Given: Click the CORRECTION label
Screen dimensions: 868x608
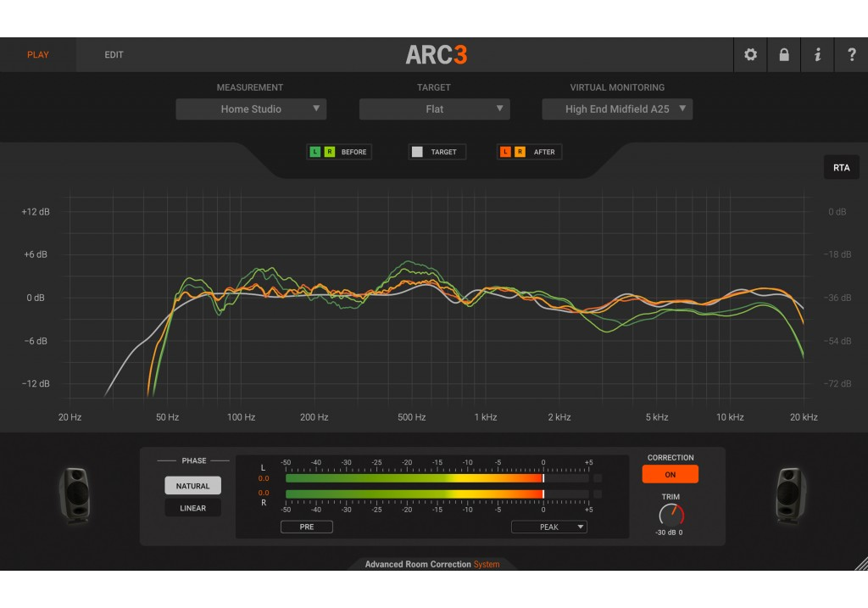Looking at the screenshot, I should click(670, 457).
